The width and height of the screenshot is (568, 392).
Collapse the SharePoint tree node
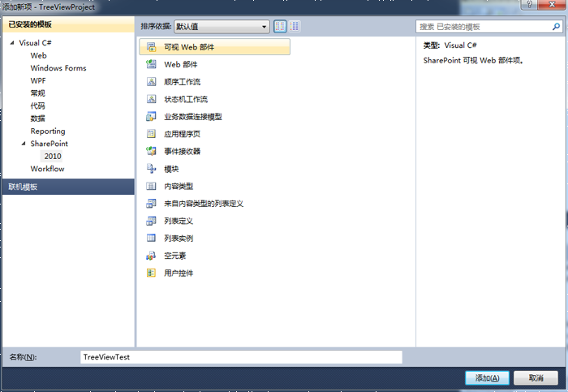(x=24, y=144)
